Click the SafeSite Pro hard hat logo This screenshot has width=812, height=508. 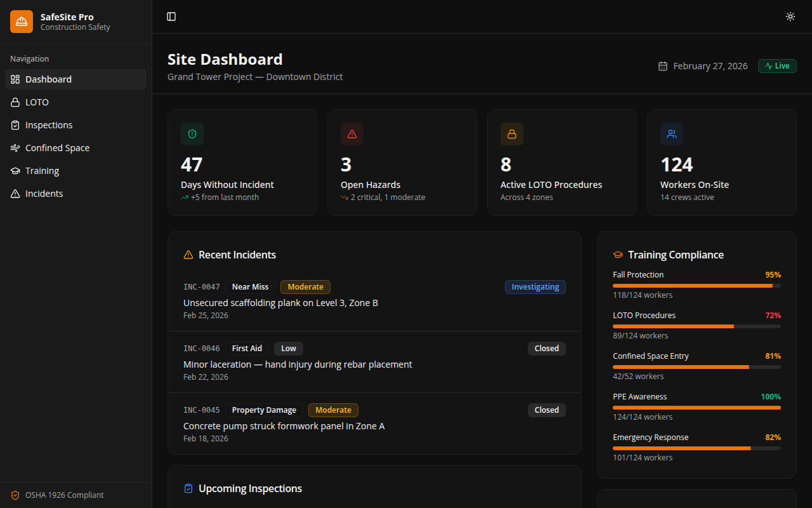(21, 21)
